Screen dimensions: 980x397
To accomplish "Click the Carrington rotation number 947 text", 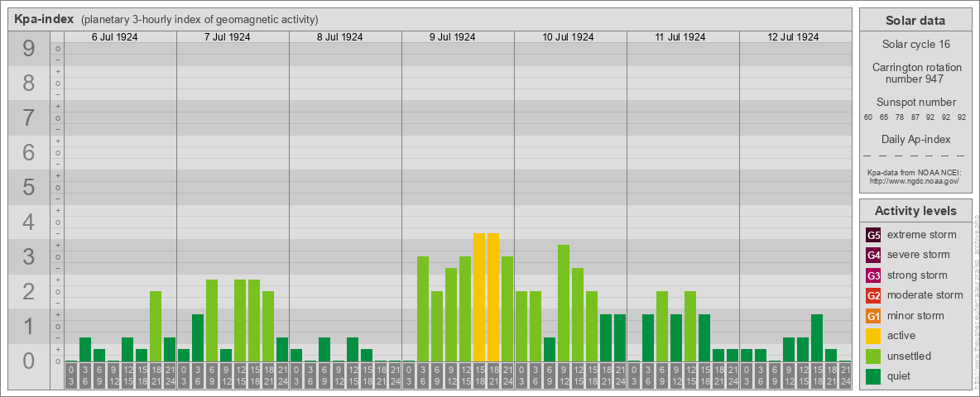I will [915, 73].
